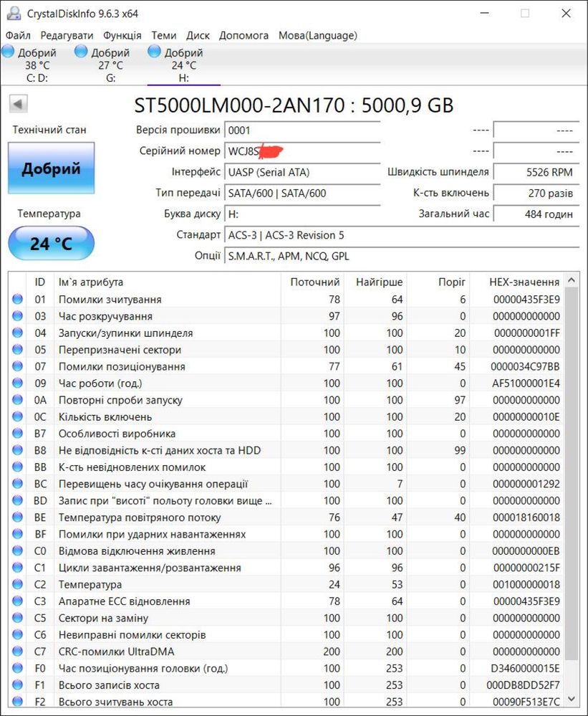
Task: Click the attribute list vertical scrollbar thumb
Action: tap(571, 474)
